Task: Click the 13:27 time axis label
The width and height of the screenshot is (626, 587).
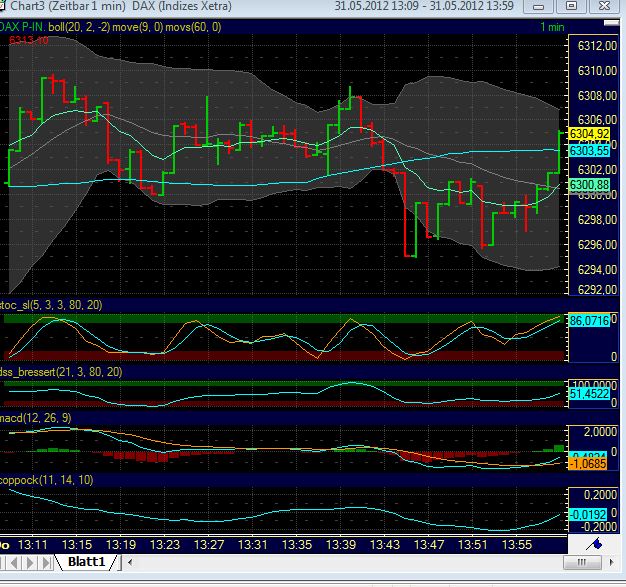Action: pos(209,545)
